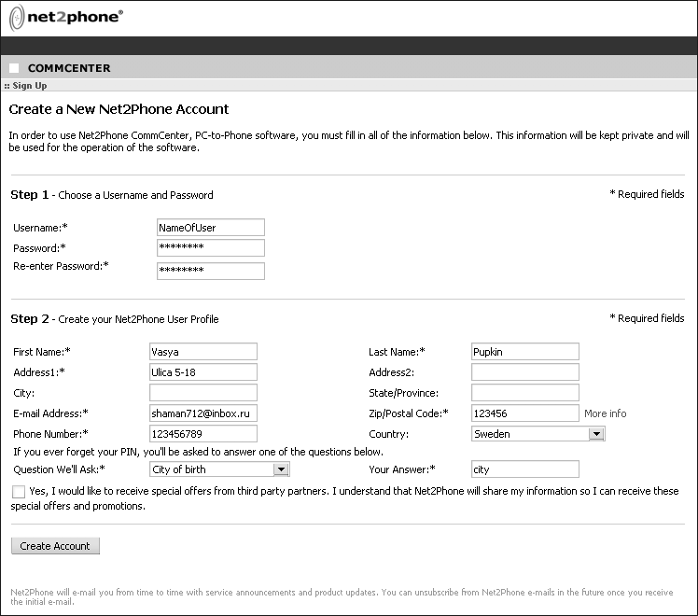Click the empty City field
Viewport: 698px width, 616px height.
click(x=203, y=393)
